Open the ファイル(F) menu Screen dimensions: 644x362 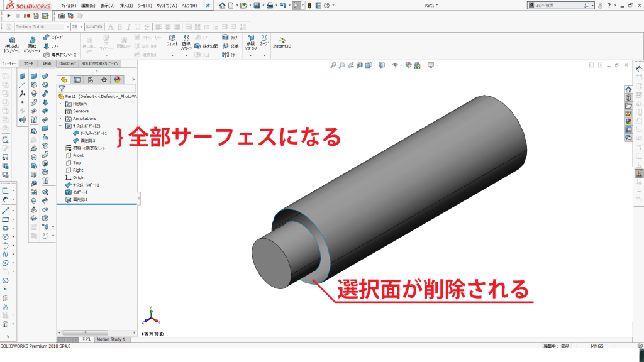pyautogui.click(x=69, y=6)
